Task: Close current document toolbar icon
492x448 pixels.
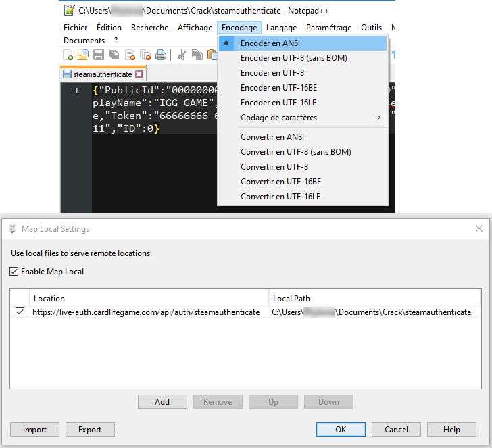Action: coord(130,55)
